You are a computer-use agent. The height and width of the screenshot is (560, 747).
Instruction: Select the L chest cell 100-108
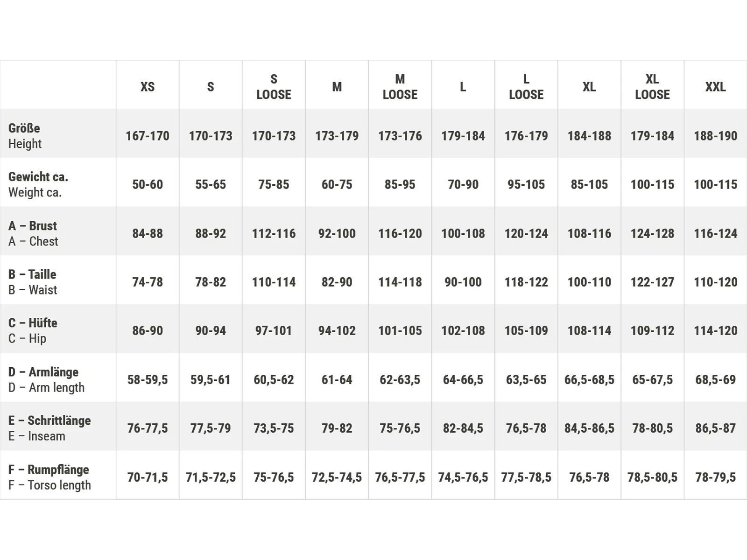click(463, 233)
